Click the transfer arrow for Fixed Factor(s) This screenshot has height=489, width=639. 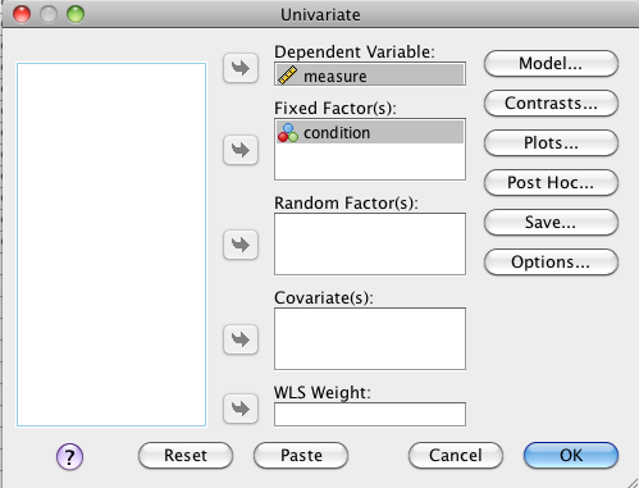coord(240,150)
